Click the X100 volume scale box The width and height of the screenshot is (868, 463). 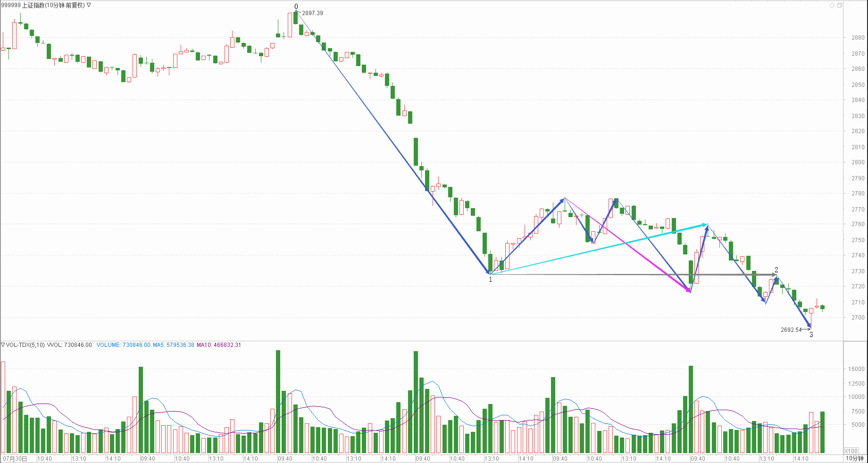(851, 451)
